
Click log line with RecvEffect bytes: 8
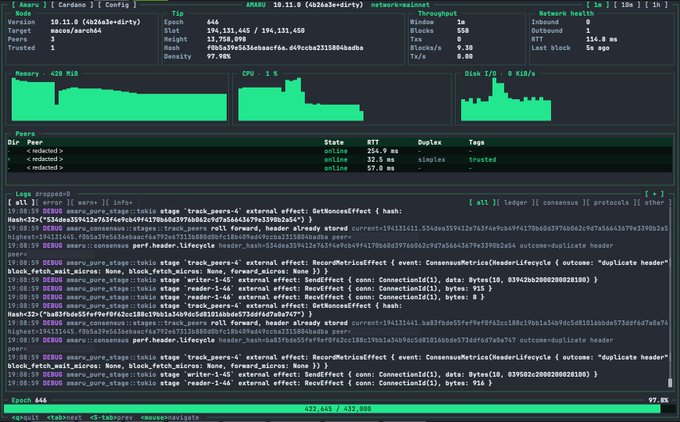pos(246,297)
